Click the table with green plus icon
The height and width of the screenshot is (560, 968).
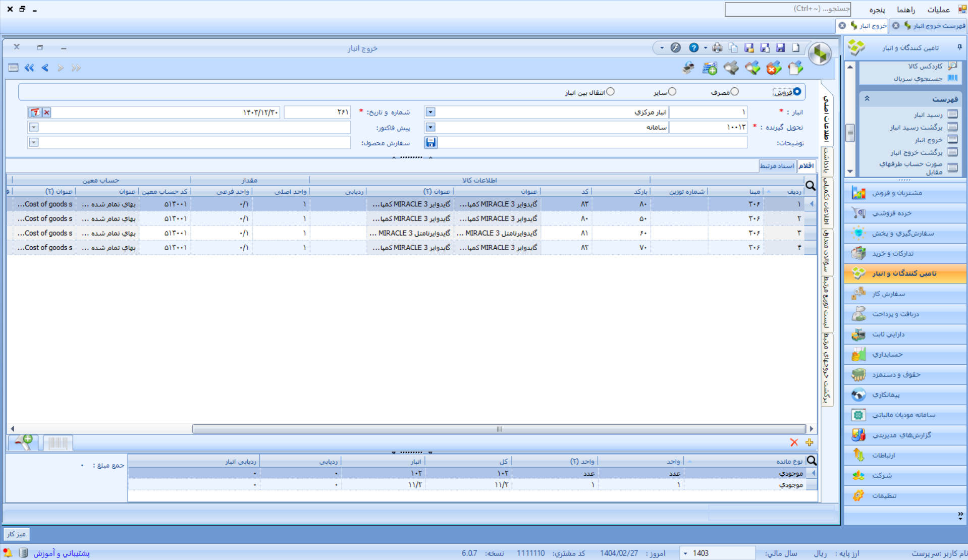[710, 68]
